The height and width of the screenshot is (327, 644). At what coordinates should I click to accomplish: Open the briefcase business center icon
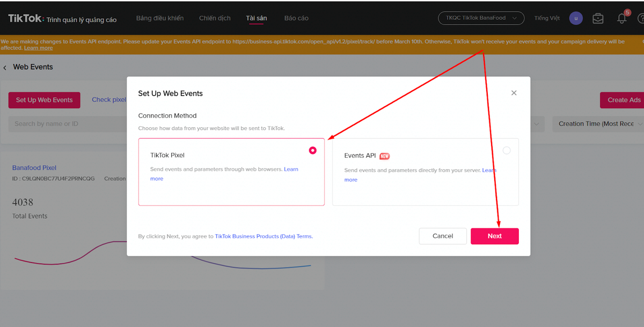coord(598,18)
